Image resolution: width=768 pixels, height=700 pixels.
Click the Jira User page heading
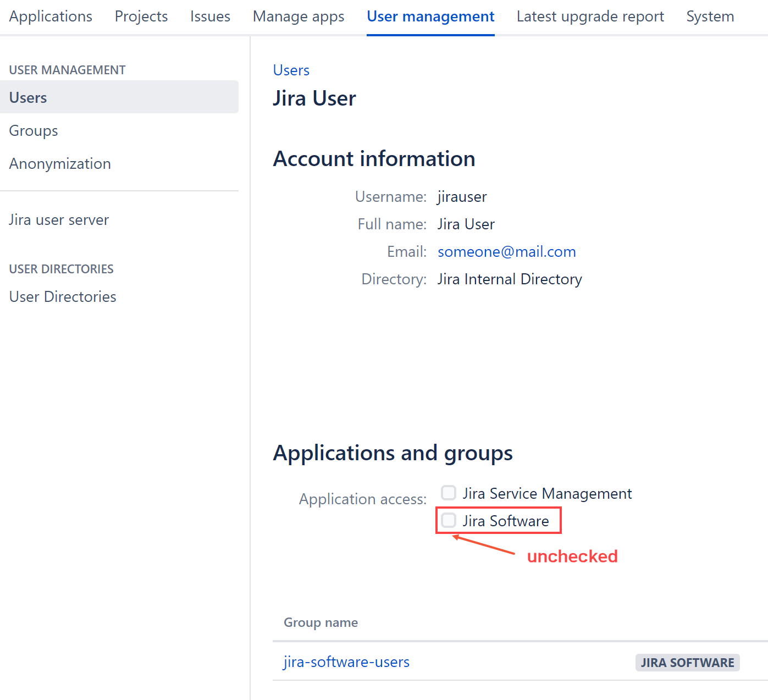click(314, 98)
